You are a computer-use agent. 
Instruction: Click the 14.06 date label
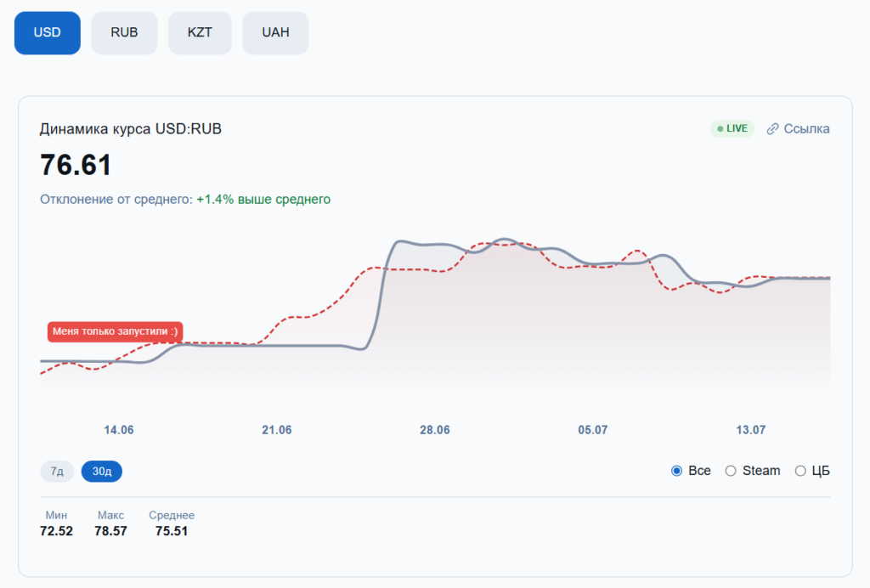pos(119,430)
